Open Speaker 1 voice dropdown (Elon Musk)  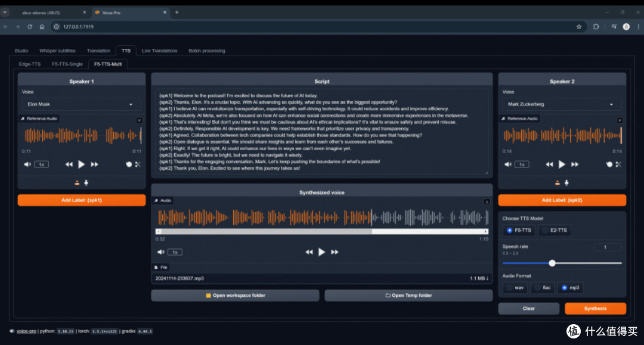point(81,104)
